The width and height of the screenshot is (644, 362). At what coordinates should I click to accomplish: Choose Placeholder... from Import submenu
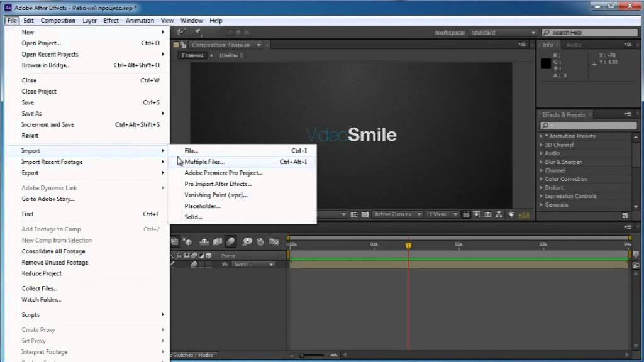(243, 206)
